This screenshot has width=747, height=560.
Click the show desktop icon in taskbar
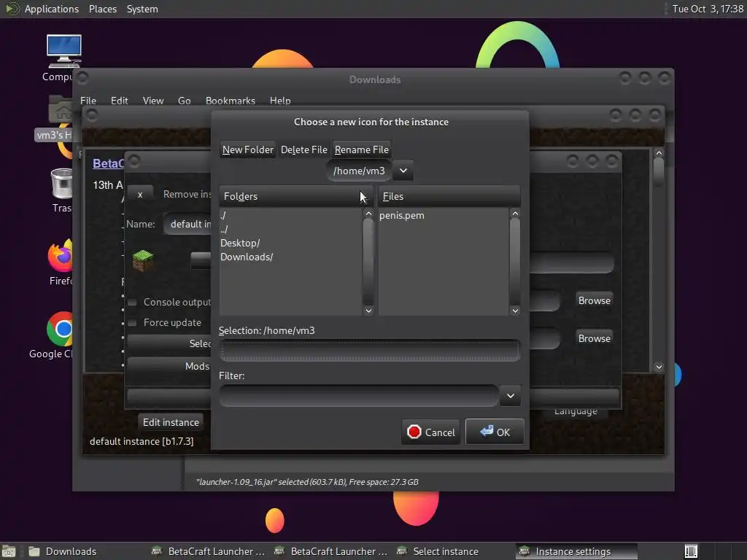tap(9, 551)
